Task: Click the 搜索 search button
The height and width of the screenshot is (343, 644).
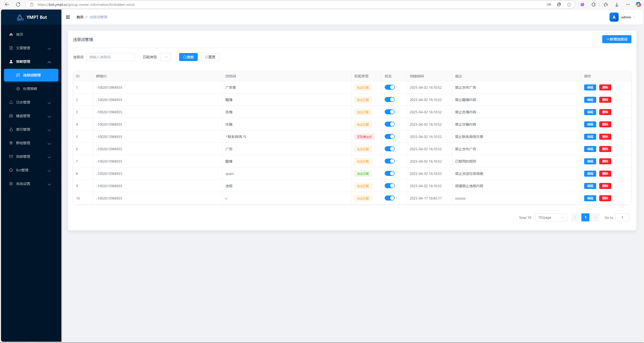Action: 188,57
